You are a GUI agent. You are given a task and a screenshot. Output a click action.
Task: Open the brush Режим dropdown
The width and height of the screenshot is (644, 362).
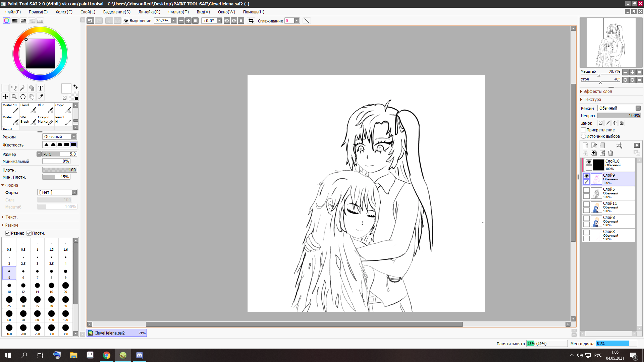[60, 137]
